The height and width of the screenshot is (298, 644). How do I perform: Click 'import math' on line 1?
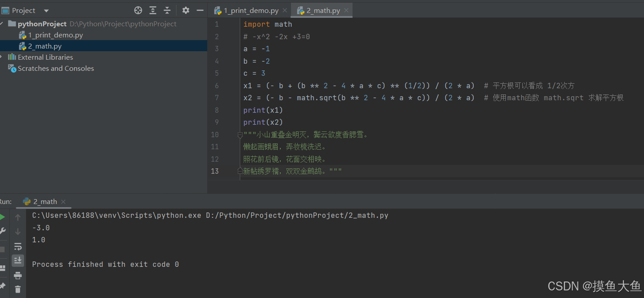coord(268,24)
